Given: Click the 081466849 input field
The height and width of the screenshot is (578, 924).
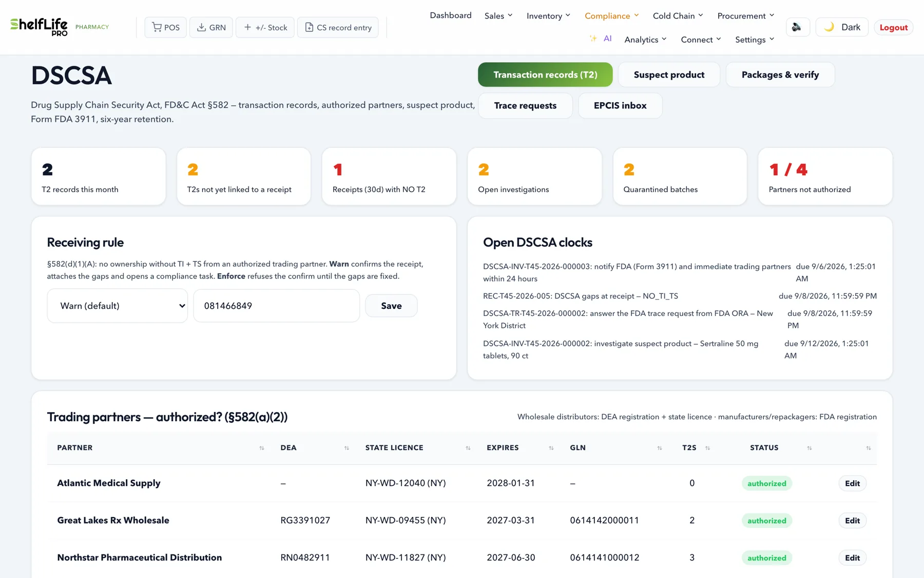Looking at the screenshot, I should point(277,306).
